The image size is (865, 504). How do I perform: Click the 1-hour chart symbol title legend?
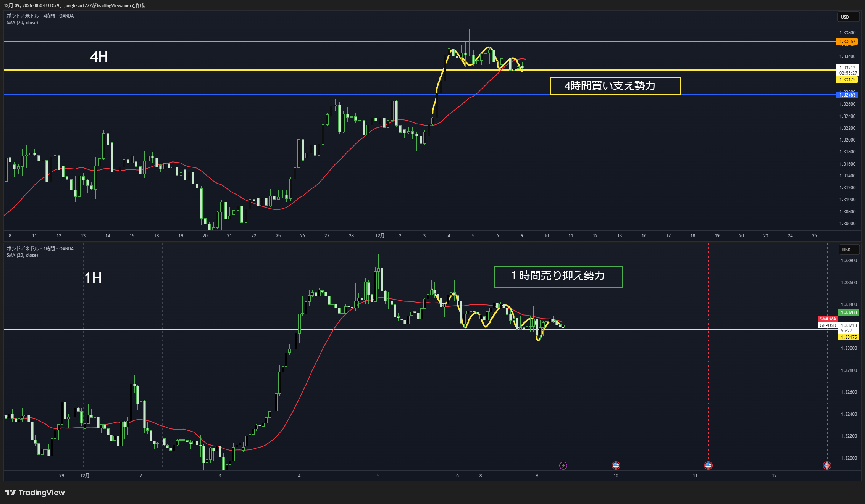click(x=40, y=249)
